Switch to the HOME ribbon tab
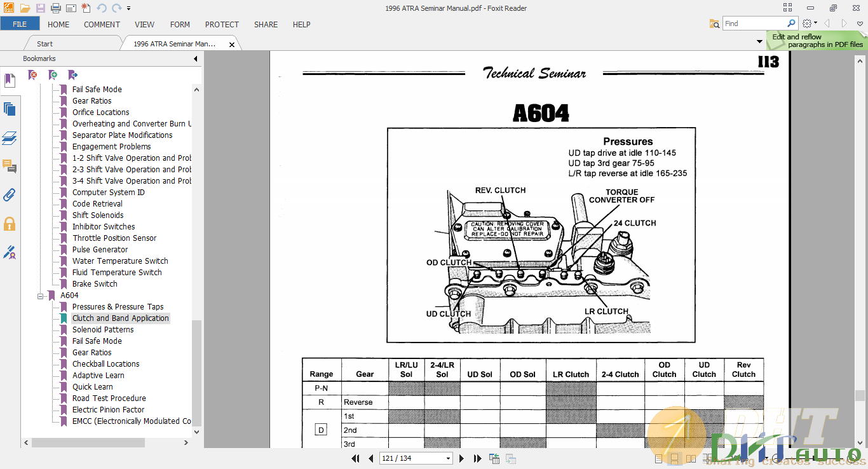The image size is (868, 469). 58,24
